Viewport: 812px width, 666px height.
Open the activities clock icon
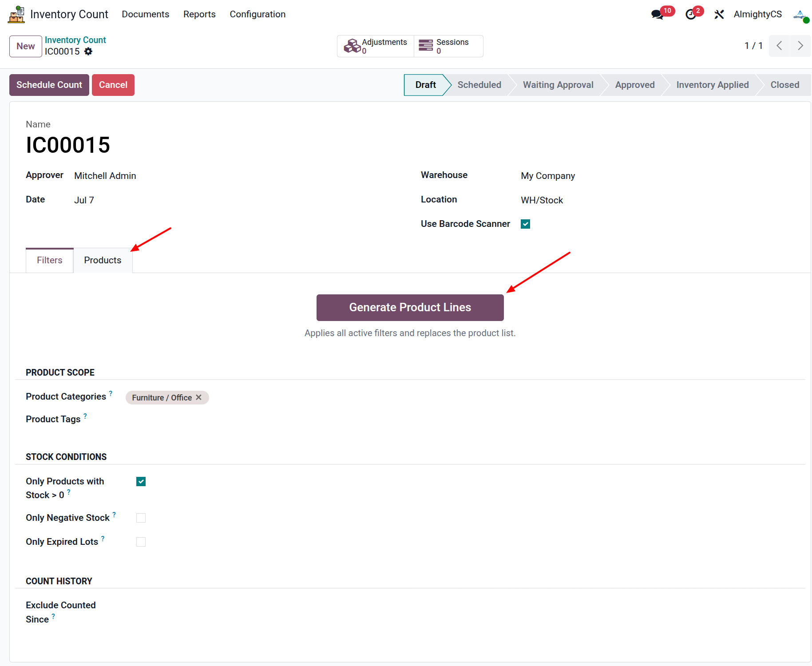click(x=691, y=15)
